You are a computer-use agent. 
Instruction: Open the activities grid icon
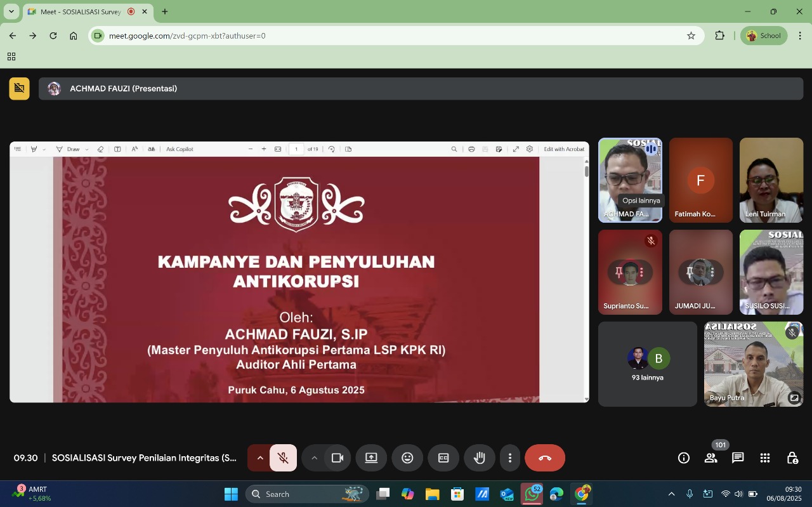tap(765, 458)
